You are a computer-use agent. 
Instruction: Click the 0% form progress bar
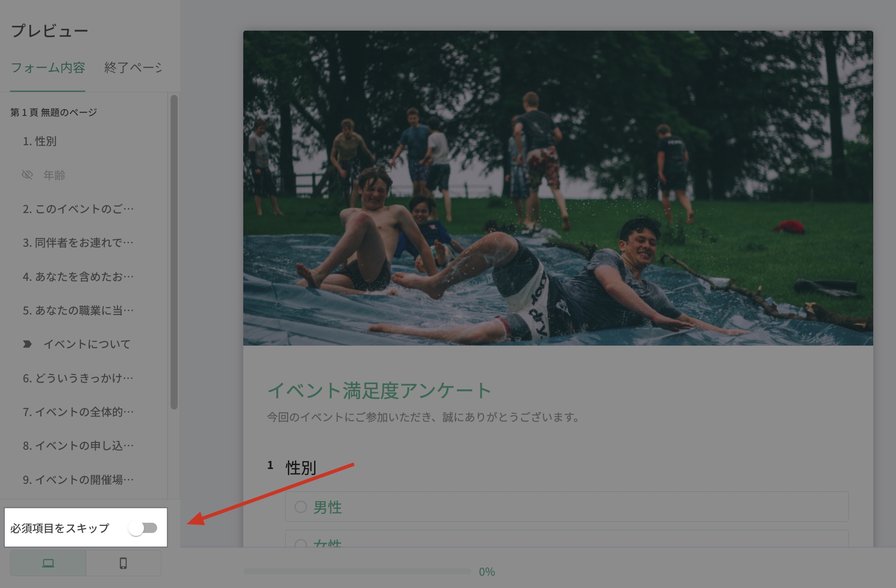(357, 571)
